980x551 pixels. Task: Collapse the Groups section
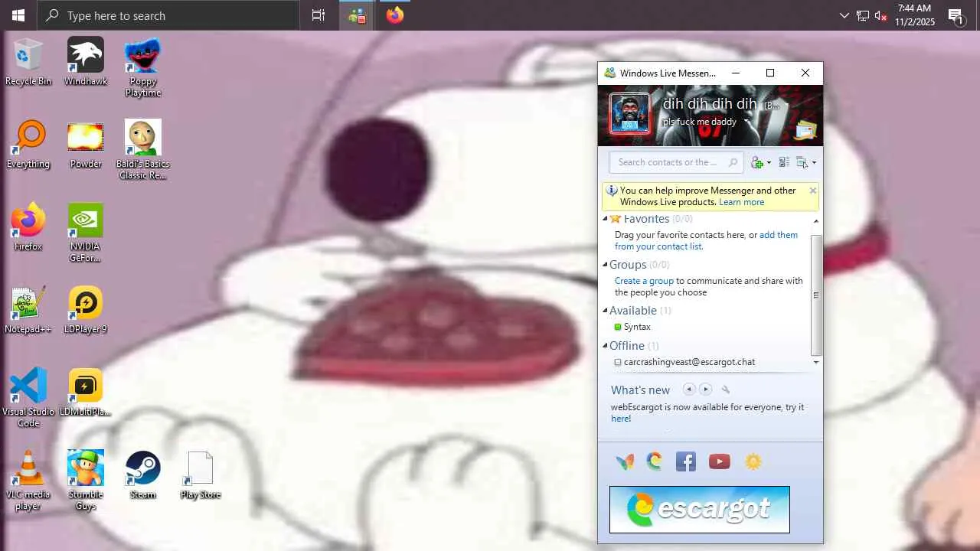605,265
